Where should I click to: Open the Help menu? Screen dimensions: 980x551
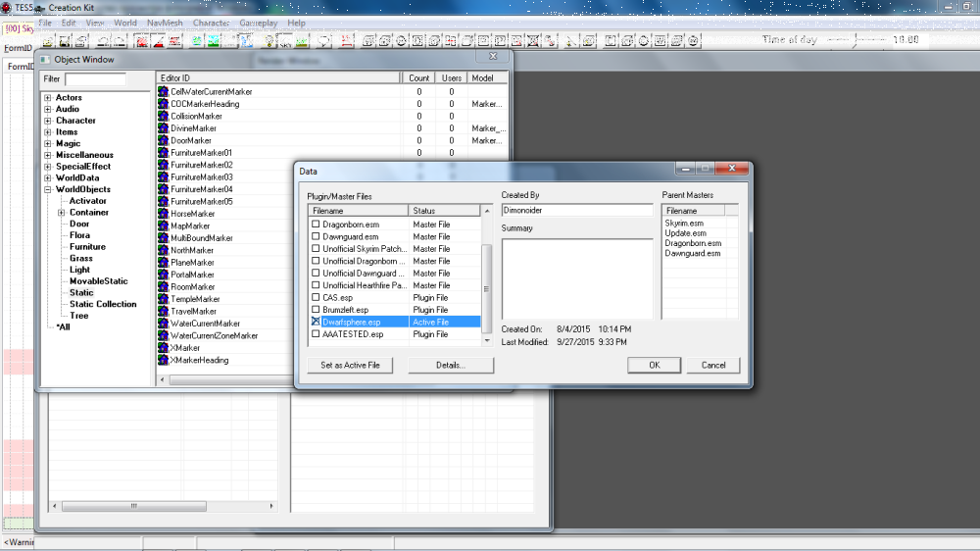click(296, 23)
